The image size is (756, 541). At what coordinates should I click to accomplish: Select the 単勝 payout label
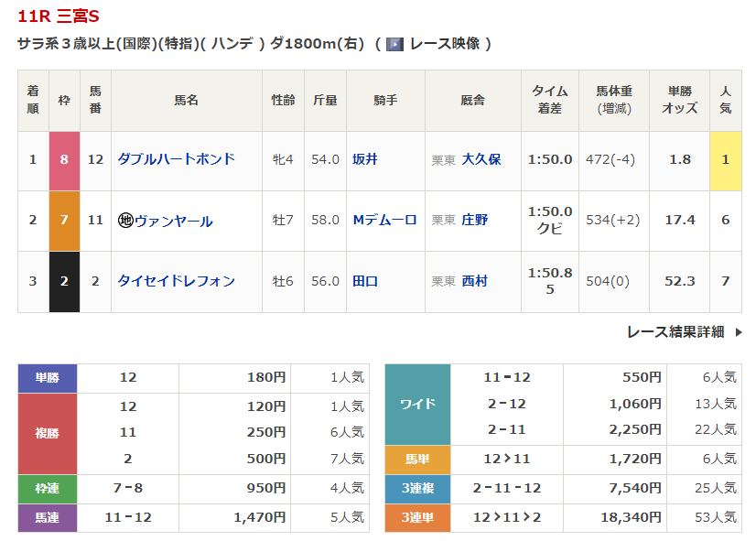pos(48,378)
